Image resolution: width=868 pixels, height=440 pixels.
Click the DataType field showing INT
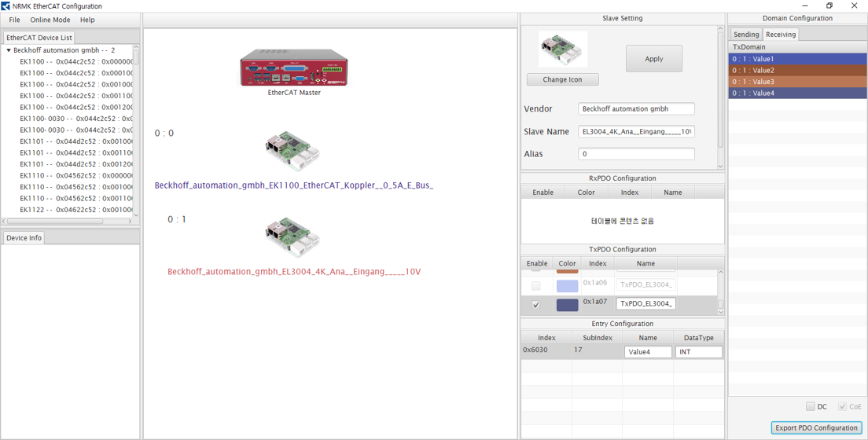coord(699,352)
